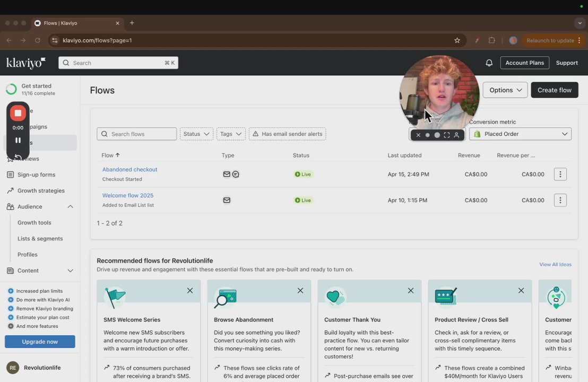Focus the top Search bar
This screenshot has width=588, height=382.
tap(118, 63)
